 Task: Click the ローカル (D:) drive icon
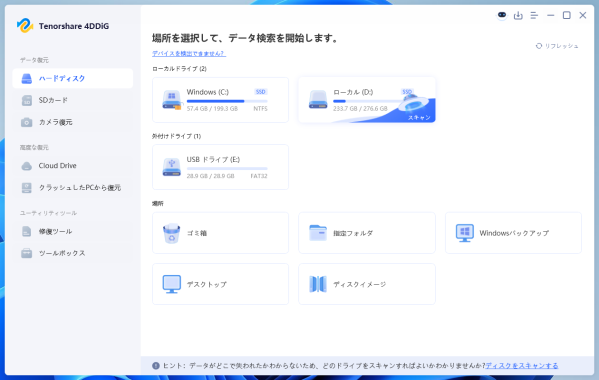[x=318, y=100]
